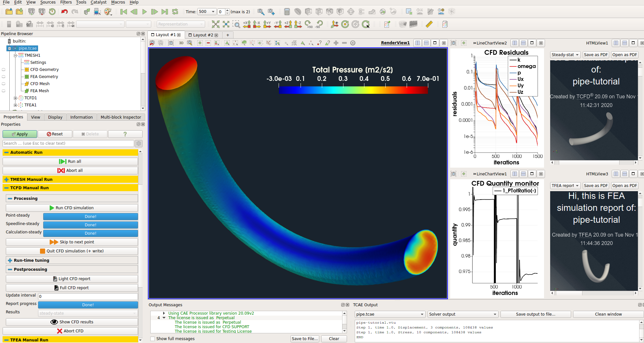The width and height of the screenshot is (644, 343).
Task: Toggle visibility eye for FEA Mesh
Action: pyautogui.click(x=4, y=91)
